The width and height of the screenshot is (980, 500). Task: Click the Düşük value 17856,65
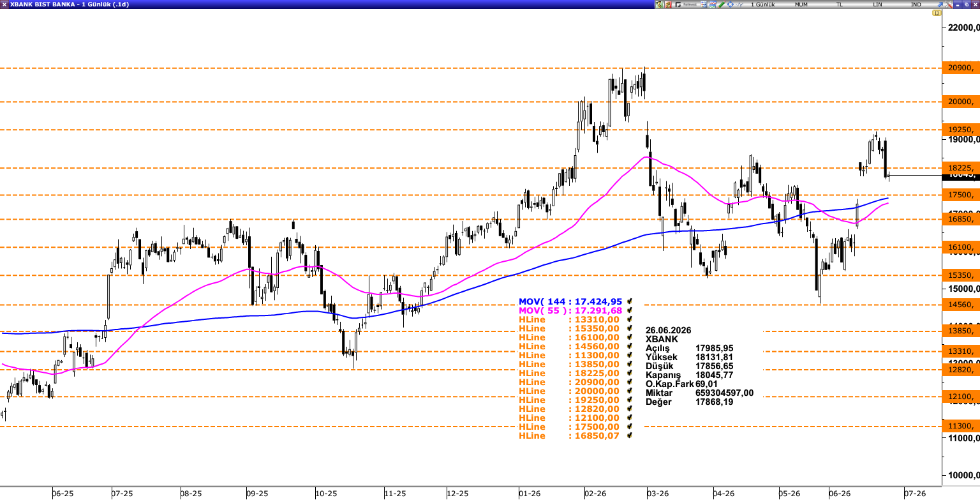pos(715,366)
